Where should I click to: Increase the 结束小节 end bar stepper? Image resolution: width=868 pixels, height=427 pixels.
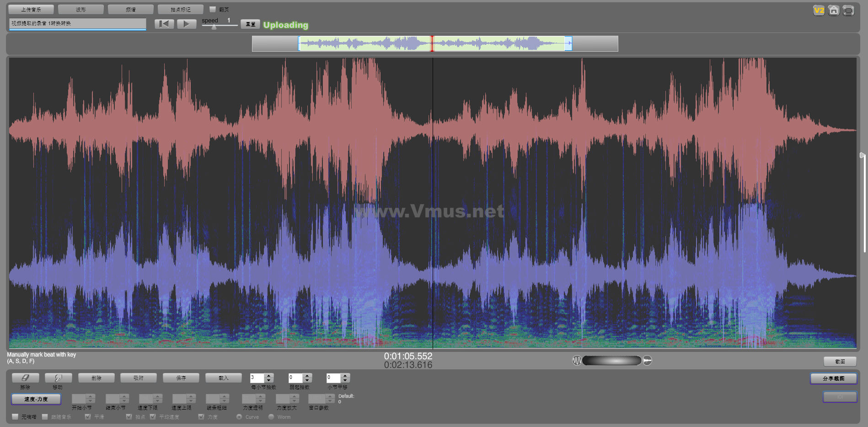[124, 396]
